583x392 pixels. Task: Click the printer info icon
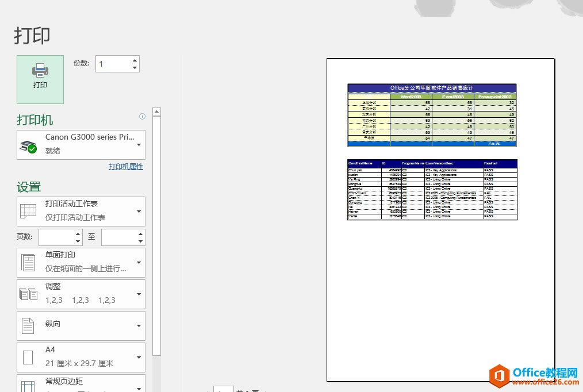click(142, 116)
